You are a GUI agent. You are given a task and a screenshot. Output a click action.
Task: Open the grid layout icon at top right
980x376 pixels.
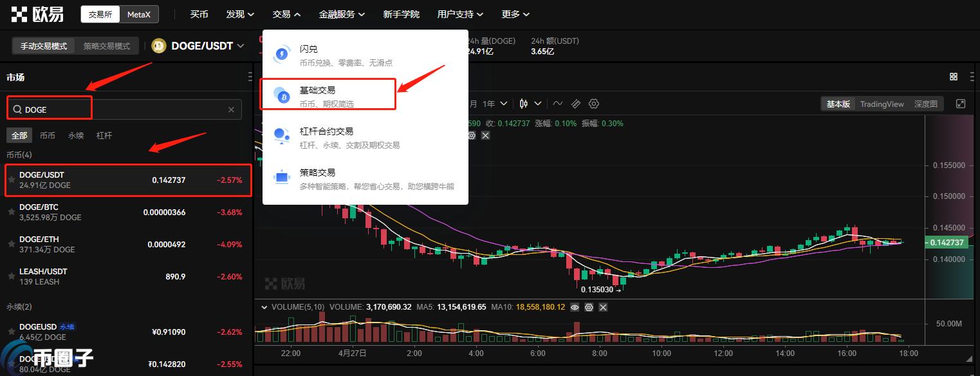[954, 77]
